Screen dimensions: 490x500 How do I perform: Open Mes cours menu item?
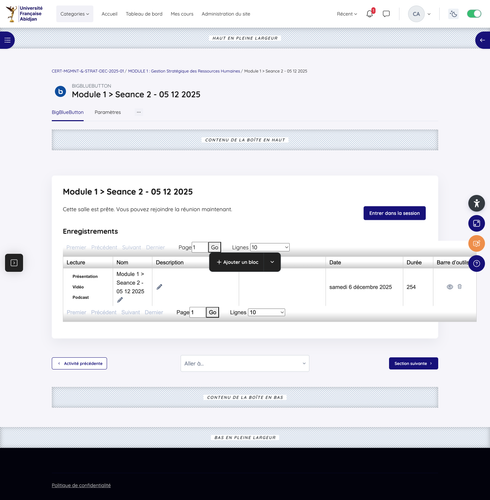[x=182, y=14]
